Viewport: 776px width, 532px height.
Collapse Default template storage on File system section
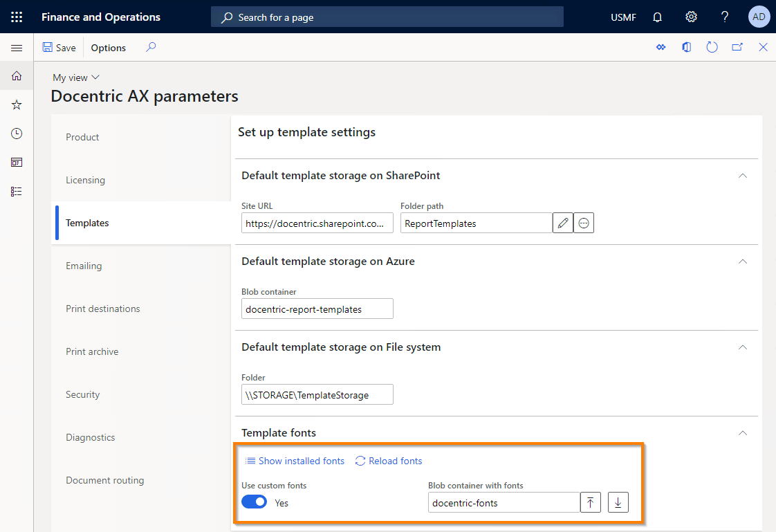coord(743,347)
